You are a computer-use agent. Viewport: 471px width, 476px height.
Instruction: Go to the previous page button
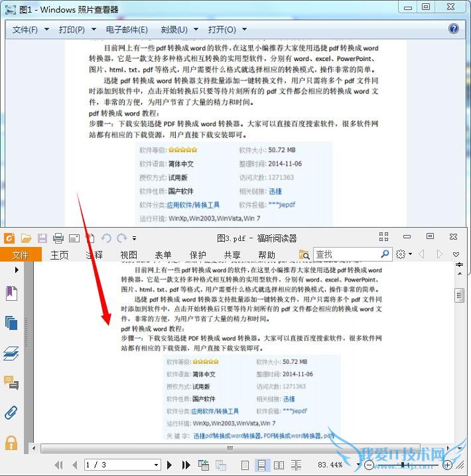coord(74,465)
